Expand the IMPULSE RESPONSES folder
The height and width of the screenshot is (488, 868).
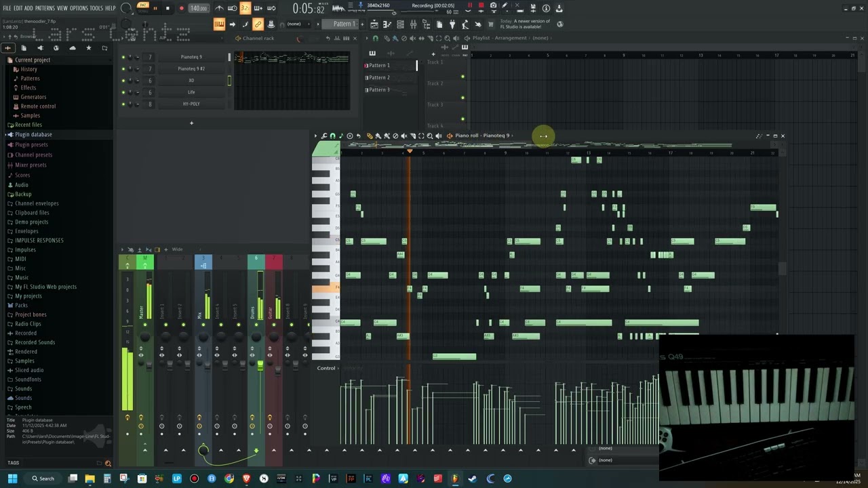click(39, 241)
